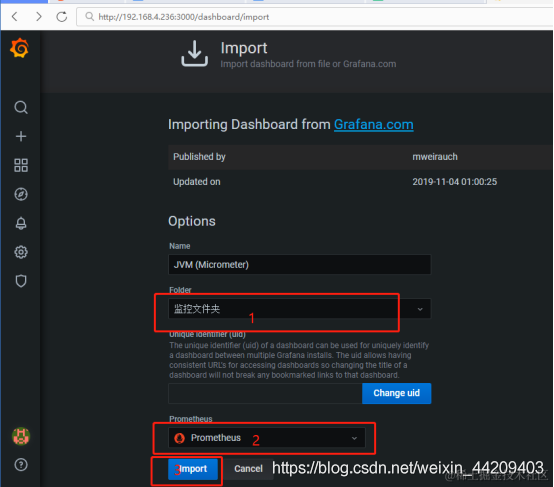554x487 pixels.
Task: Click the Options heading
Action: pyautogui.click(x=192, y=221)
